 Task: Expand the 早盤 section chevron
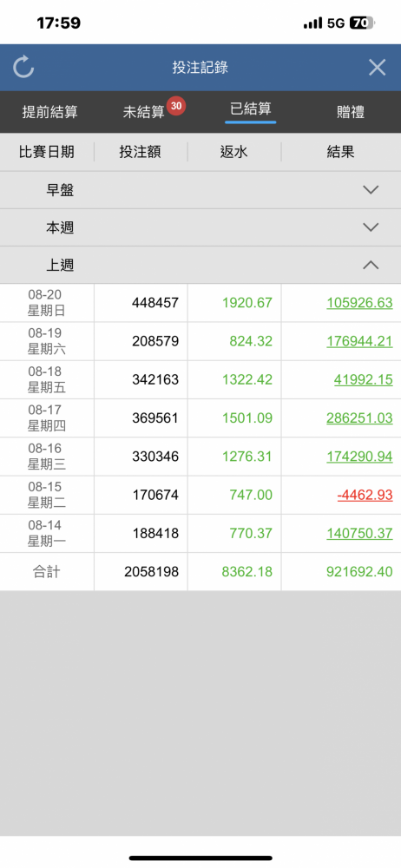click(371, 190)
